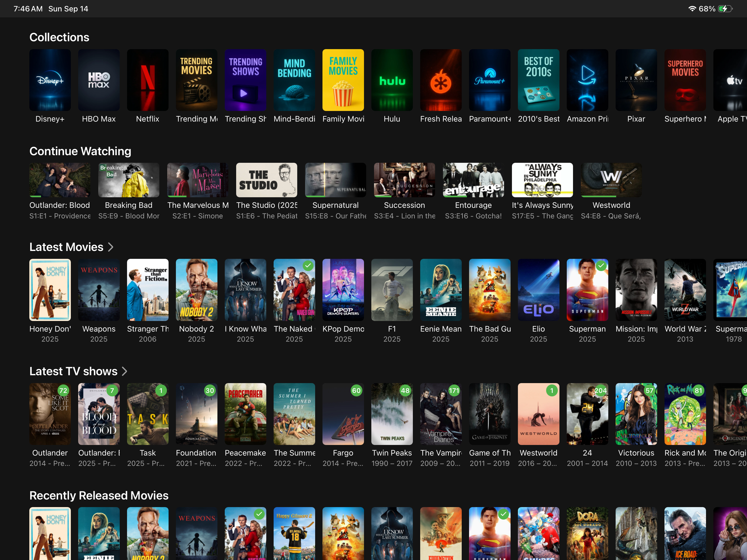Open the Disney+ collection icon
The height and width of the screenshot is (560, 747).
click(50, 80)
